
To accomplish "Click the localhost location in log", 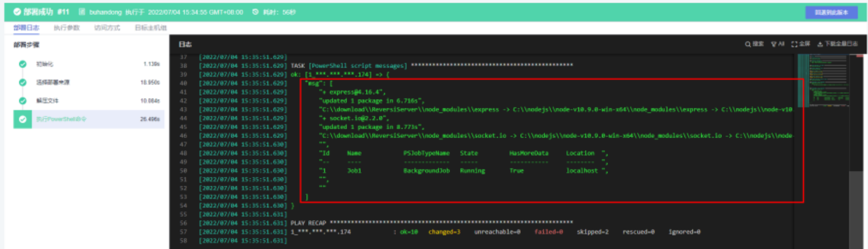I will coord(582,171).
